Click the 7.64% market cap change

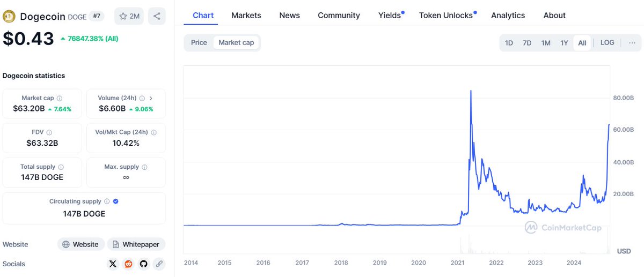(x=62, y=109)
